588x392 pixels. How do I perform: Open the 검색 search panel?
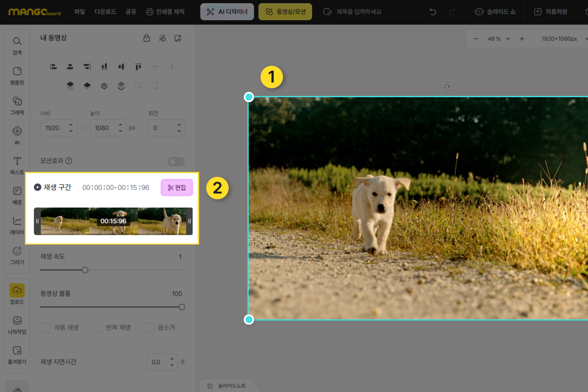click(17, 45)
